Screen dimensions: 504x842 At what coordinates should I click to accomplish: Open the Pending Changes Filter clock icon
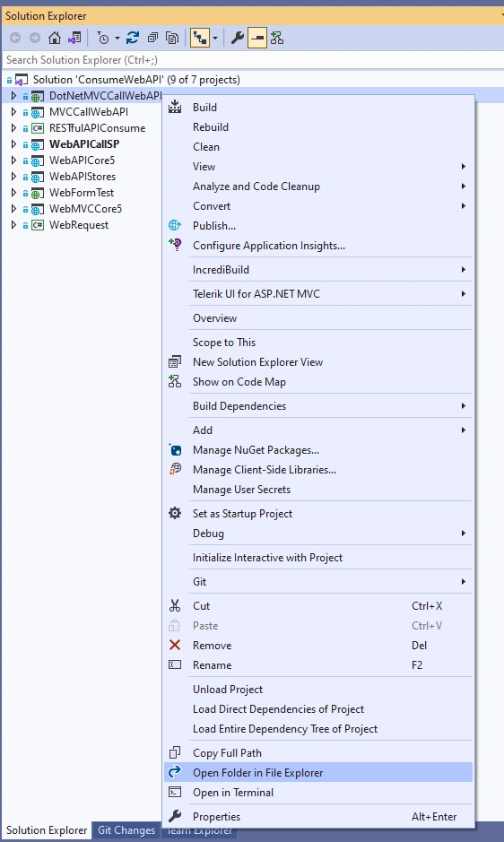103,38
